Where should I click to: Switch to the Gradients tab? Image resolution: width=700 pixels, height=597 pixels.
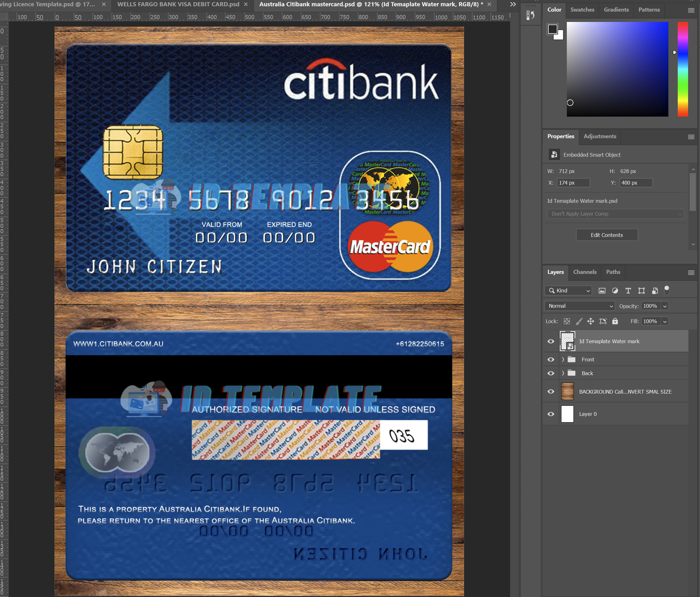[616, 10]
